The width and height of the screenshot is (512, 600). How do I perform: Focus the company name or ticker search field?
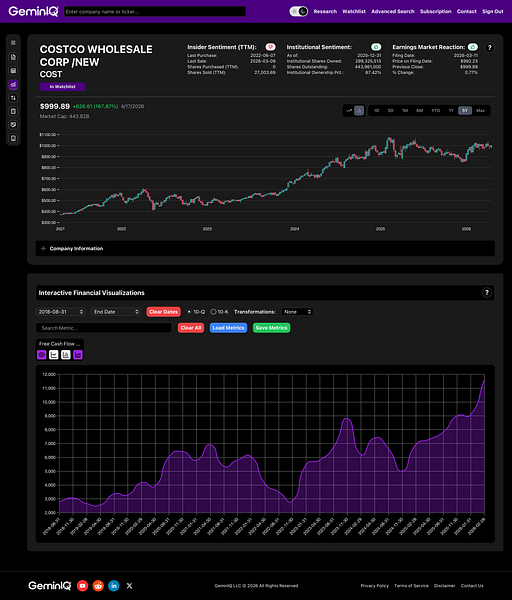click(155, 11)
